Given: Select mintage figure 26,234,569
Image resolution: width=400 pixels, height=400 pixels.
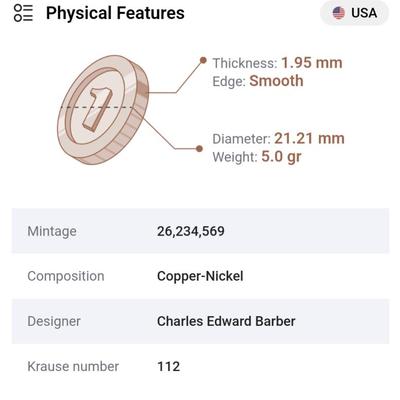Looking at the screenshot, I should click(191, 231).
